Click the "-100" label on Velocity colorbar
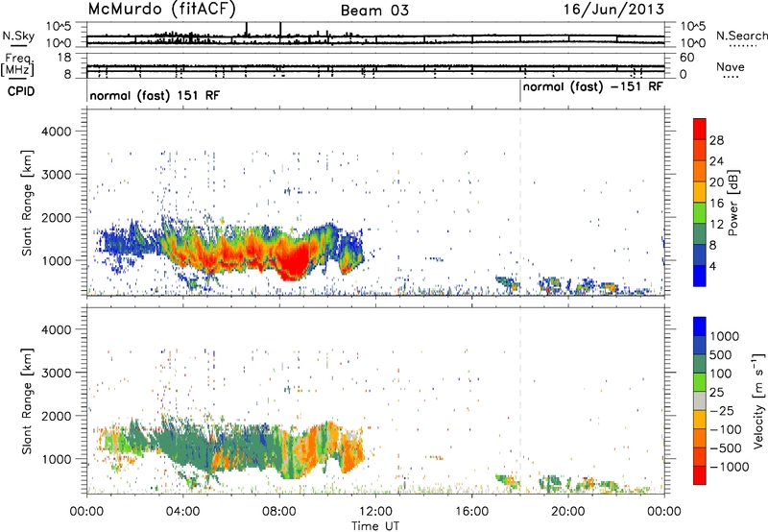Screen dimensions: 768x532 tap(726, 429)
